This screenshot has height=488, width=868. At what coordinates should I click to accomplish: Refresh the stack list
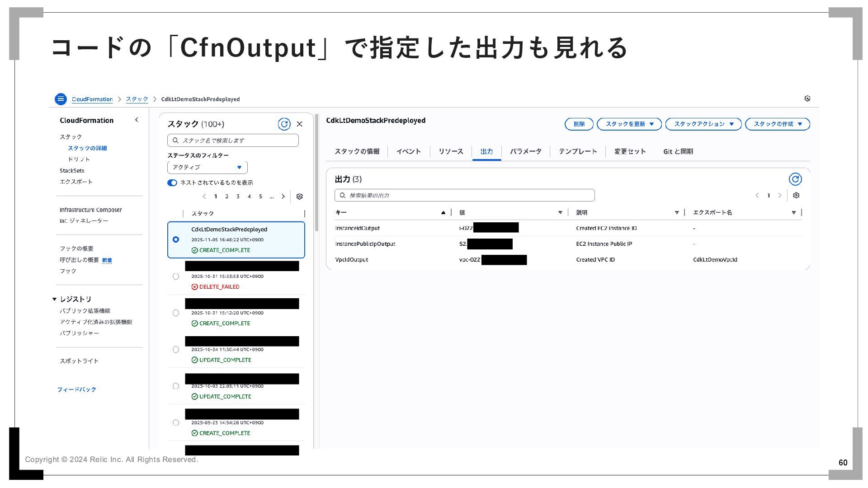[284, 124]
